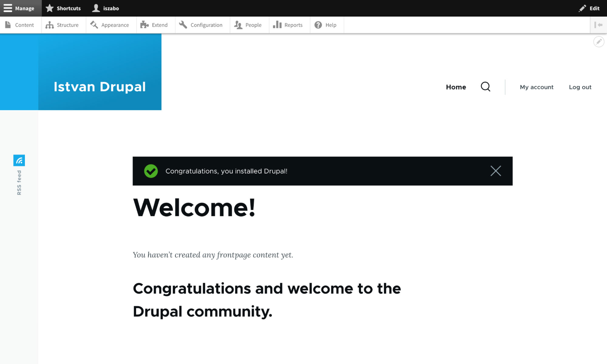Click the Edit pencil toggle in toolbar
The width and height of the screenshot is (607, 364).
(589, 8)
